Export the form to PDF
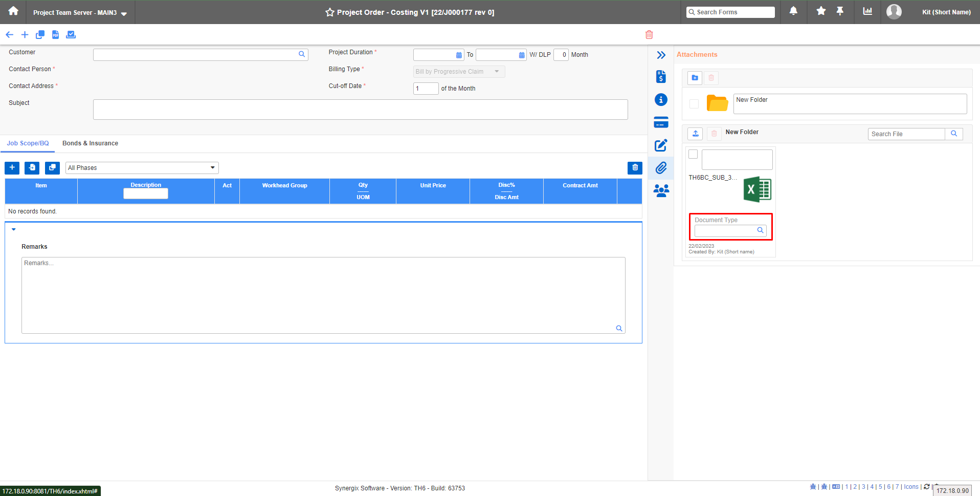 (55, 34)
